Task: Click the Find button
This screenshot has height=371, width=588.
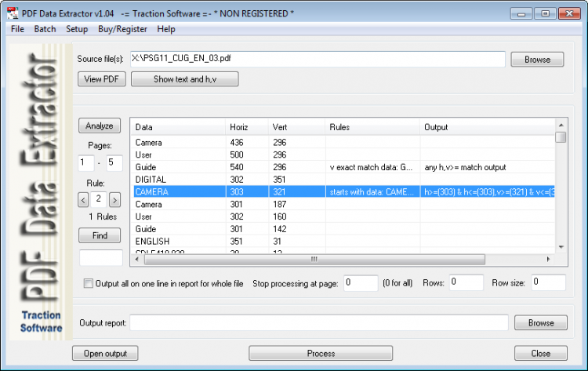Action: coord(100,235)
